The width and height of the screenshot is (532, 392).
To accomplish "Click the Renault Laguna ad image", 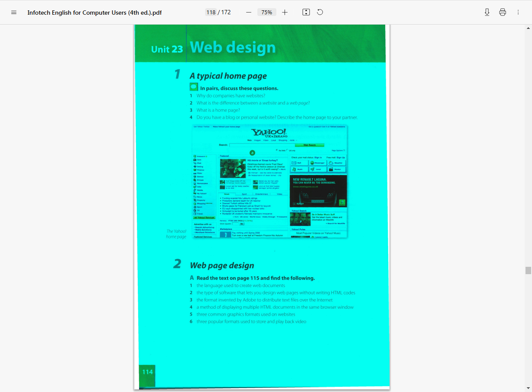I will click(x=318, y=191).
